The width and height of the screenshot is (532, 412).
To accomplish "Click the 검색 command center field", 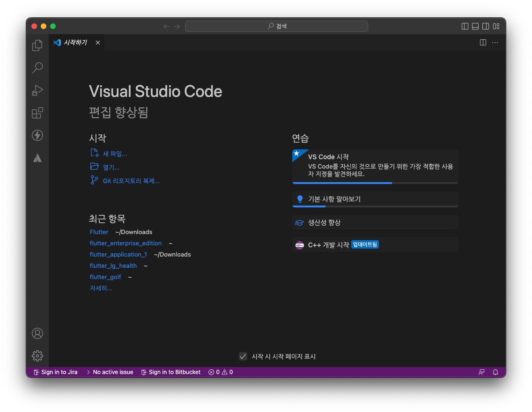I will coord(276,26).
